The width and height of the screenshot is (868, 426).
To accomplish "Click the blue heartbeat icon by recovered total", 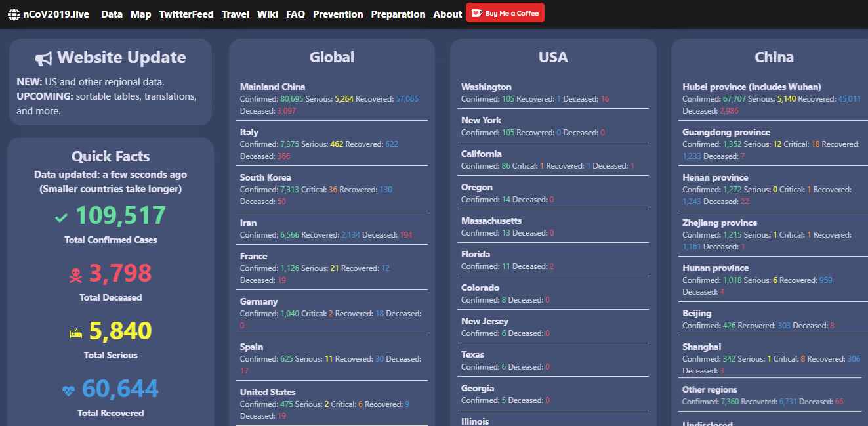I will [69, 391].
